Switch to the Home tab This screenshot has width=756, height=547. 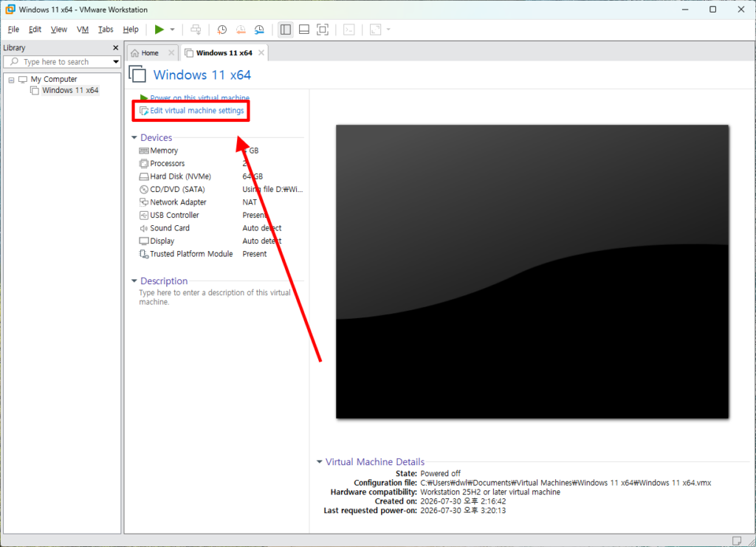149,53
